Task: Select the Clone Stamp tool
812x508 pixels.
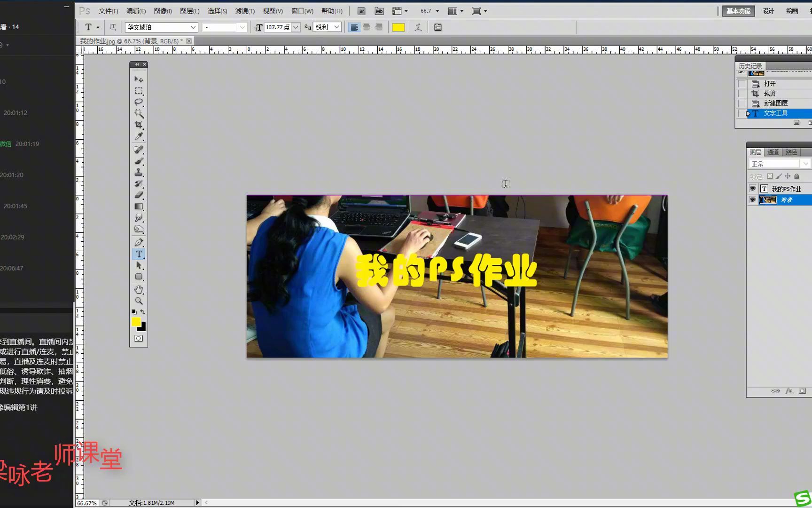Action: coord(139,172)
